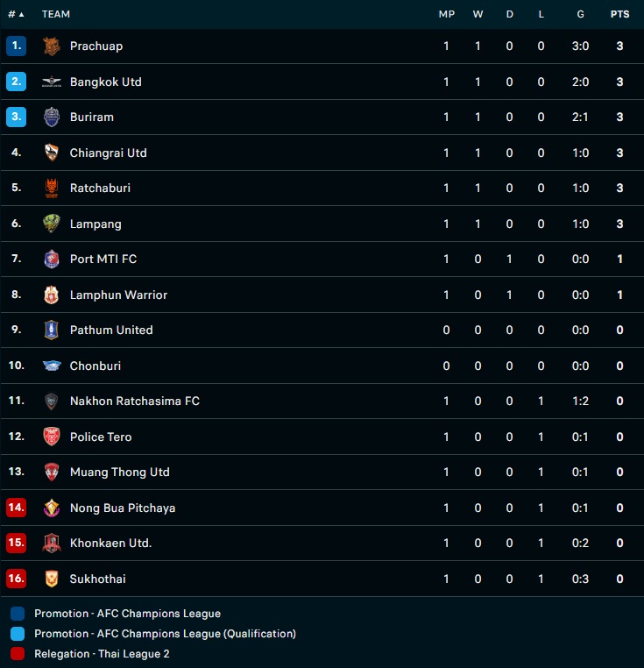Sort standings by PTS column header
The image size is (644, 668).
tap(619, 14)
